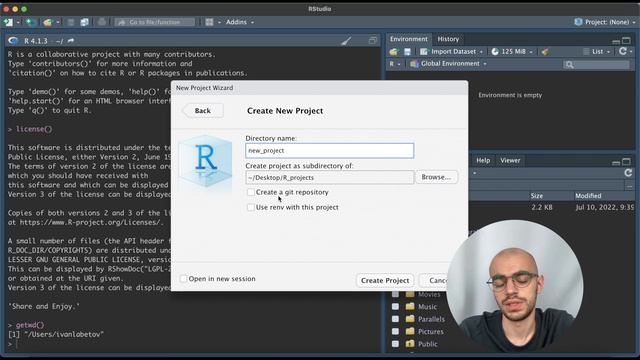
Task: Open the Project: (None) menu
Action: tap(605, 22)
